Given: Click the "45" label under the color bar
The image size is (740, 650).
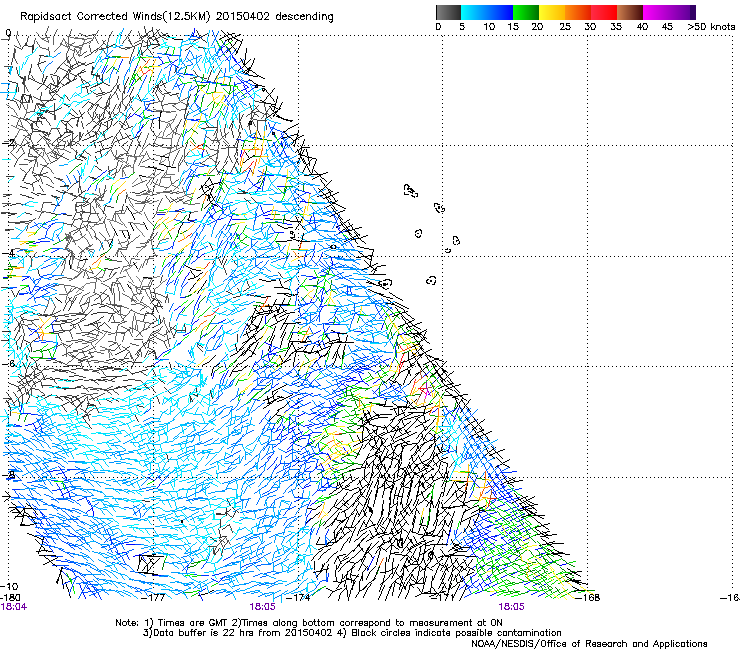Looking at the screenshot, I should (x=667, y=27).
